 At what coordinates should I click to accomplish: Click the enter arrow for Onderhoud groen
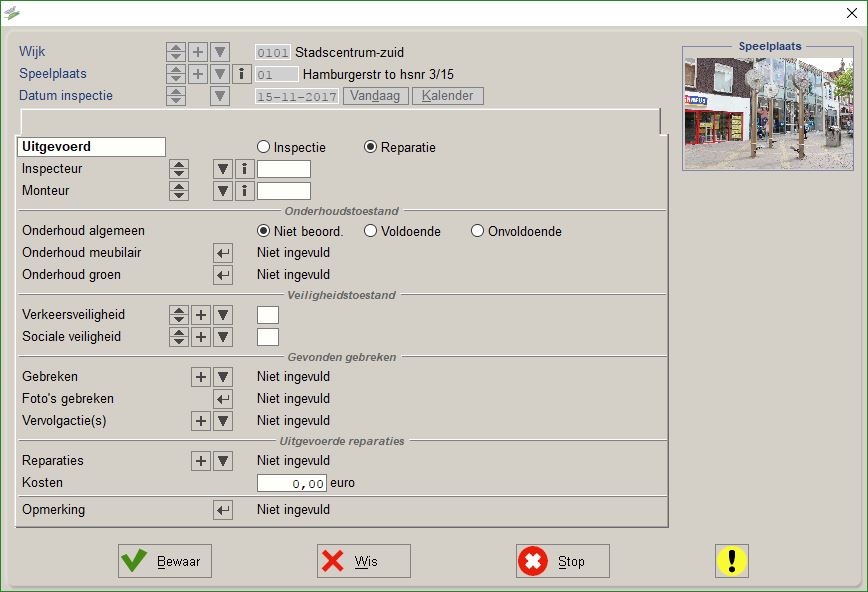tap(223, 275)
